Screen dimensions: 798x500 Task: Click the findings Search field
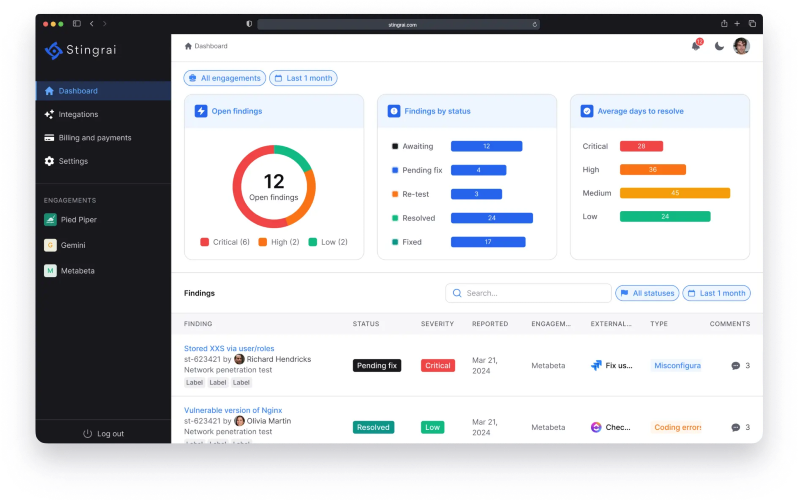[528, 293]
